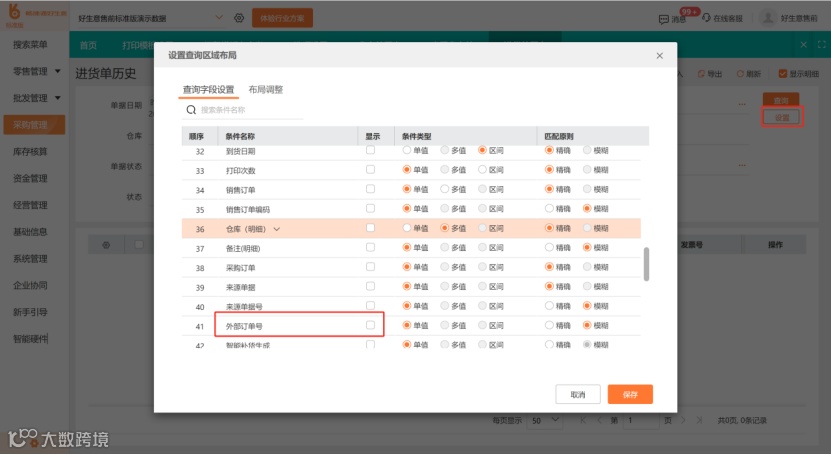
Task: Click the 刷新 refresh icon
Action: pos(740,74)
